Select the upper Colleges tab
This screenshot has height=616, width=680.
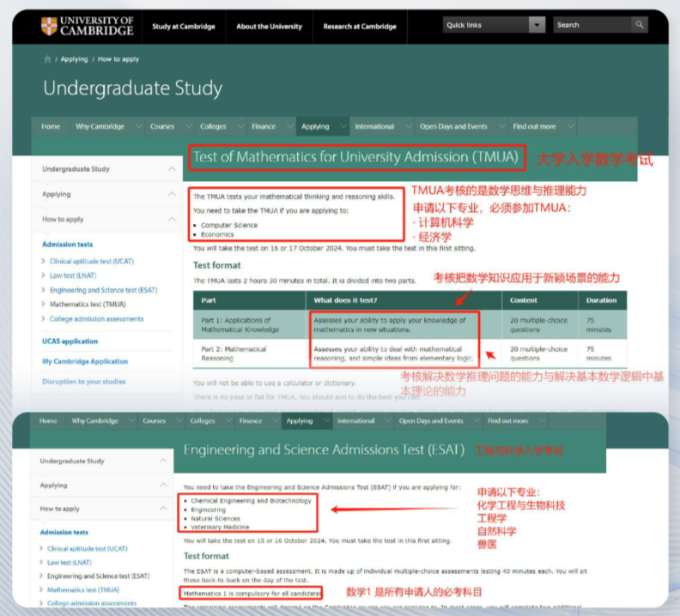tap(213, 126)
